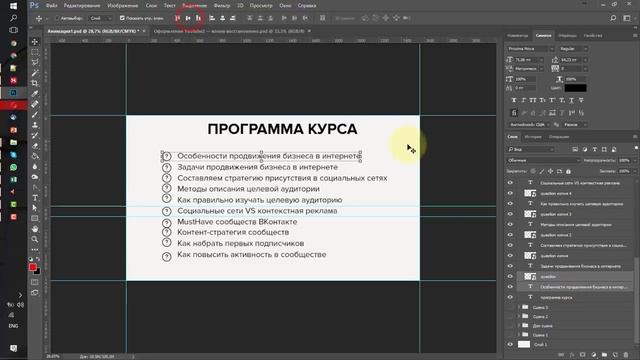The image size is (640, 360).
Task: Expand the 'Сцена 2' group
Action: pos(519,316)
